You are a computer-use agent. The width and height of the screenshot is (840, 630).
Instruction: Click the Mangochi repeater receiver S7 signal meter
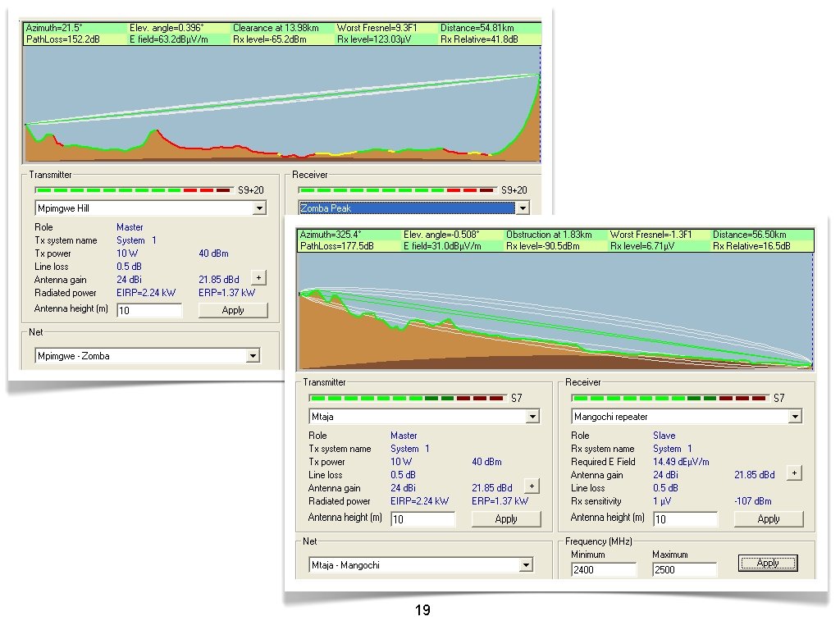[669, 398]
